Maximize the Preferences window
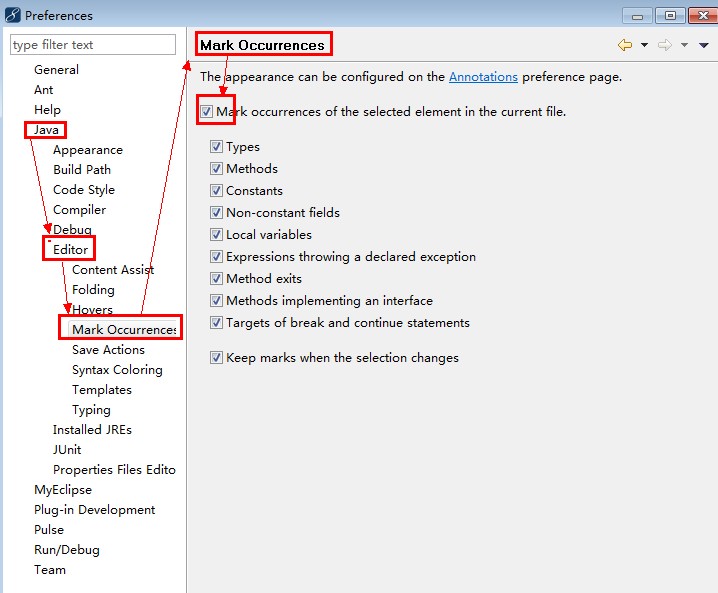Screen dimensions: 718x593 (x=670, y=16)
